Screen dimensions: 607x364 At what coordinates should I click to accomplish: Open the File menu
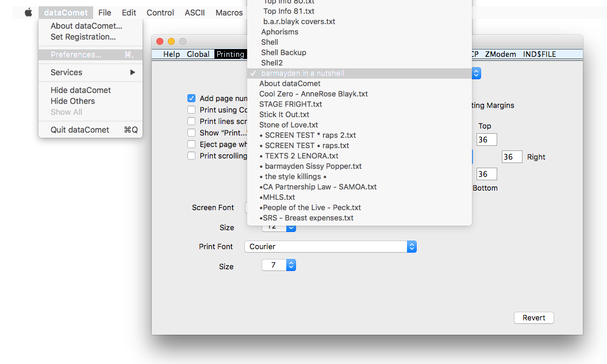[105, 13]
